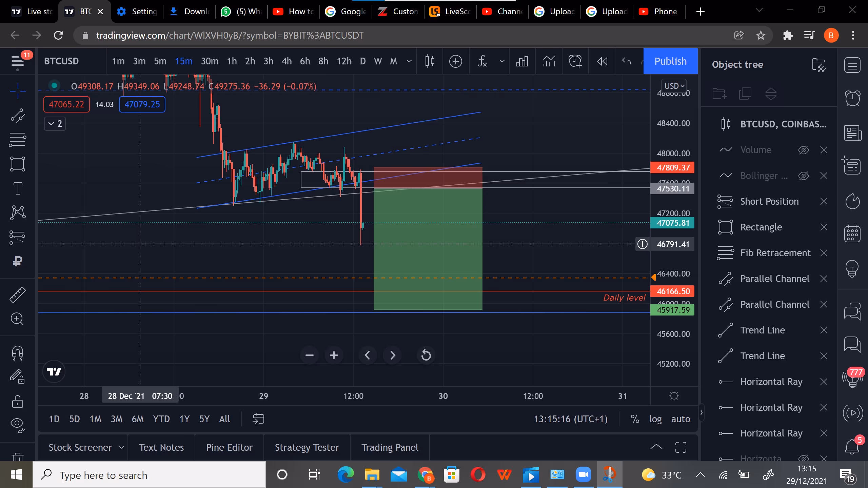Create a new alert from the toolbar
Viewport: 868px width, 488px height.
coord(575,61)
